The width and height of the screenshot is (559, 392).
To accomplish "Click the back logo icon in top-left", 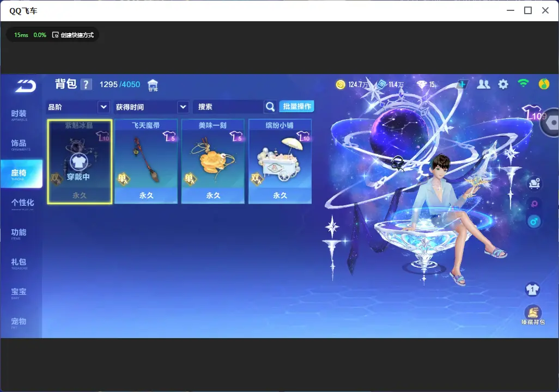I will tap(25, 86).
